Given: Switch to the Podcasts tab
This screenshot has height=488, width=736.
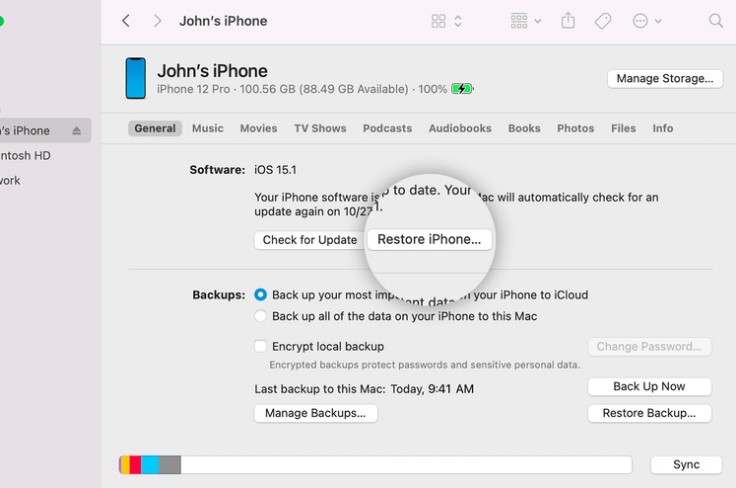Looking at the screenshot, I should pyautogui.click(x=387, y=128).
